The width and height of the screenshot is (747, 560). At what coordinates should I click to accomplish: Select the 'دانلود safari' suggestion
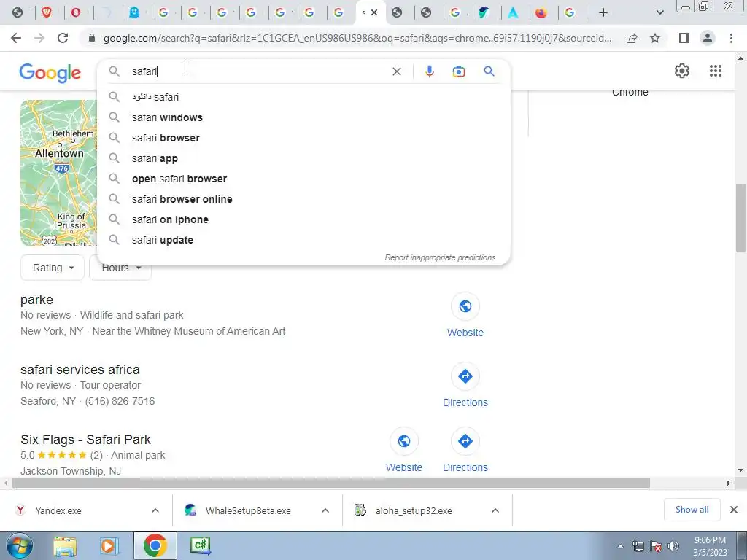(x=303, y=97)
